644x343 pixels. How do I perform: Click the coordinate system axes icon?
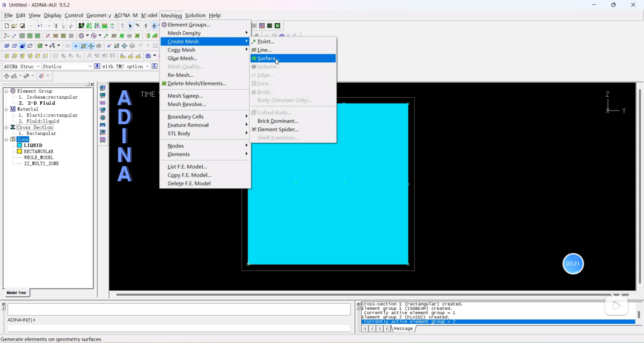coord(6,35)
